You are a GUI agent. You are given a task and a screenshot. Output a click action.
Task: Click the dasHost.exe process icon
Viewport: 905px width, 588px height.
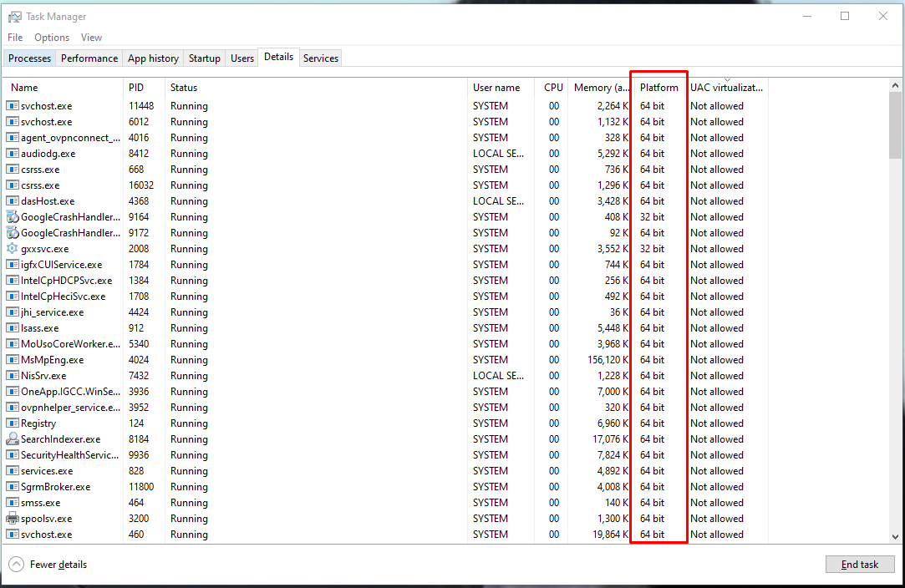(x=13, y=200)
